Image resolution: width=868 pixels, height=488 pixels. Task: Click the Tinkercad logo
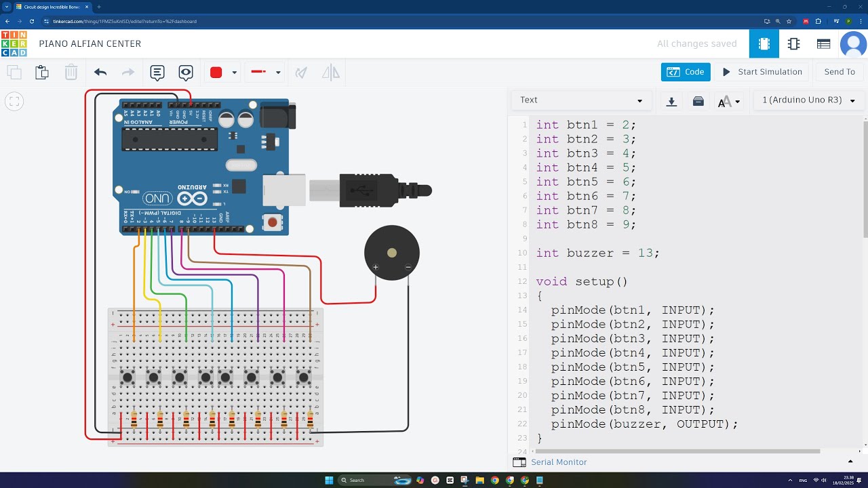point(14,43)
